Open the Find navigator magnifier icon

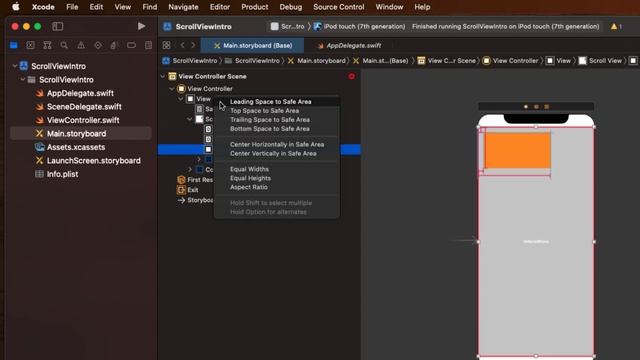tap(64, 45)
